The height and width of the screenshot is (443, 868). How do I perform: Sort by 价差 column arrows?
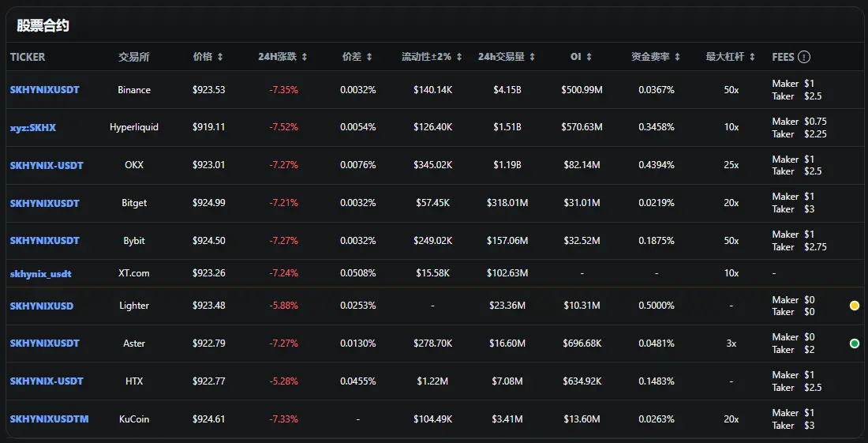click(369, 57)
